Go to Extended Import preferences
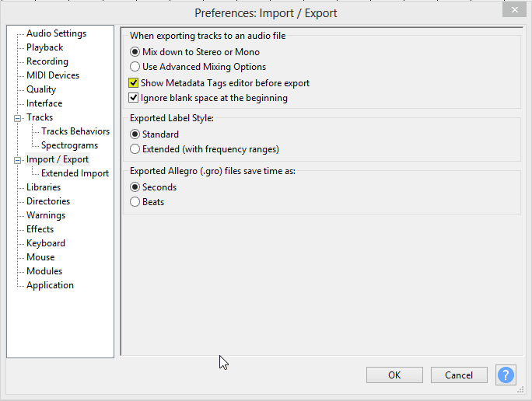Viewport: 532px width, 401px height. coord(75,173)
